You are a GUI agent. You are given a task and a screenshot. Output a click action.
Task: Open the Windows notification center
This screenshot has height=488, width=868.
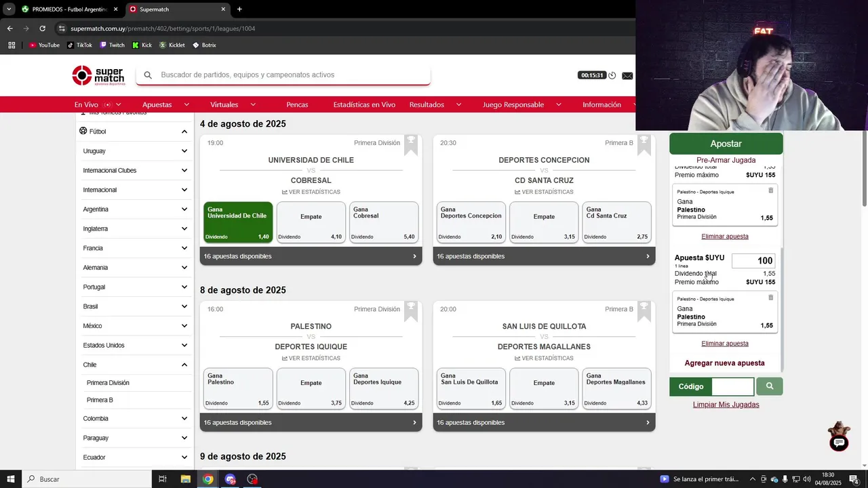[854, 479]
